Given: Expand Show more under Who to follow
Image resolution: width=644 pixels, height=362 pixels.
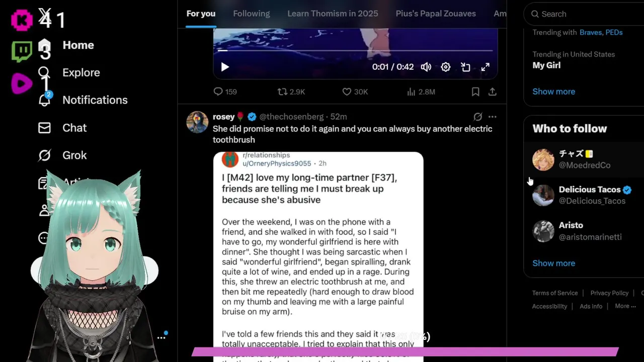Looking at the screenshot, I should tap(553, 263).
